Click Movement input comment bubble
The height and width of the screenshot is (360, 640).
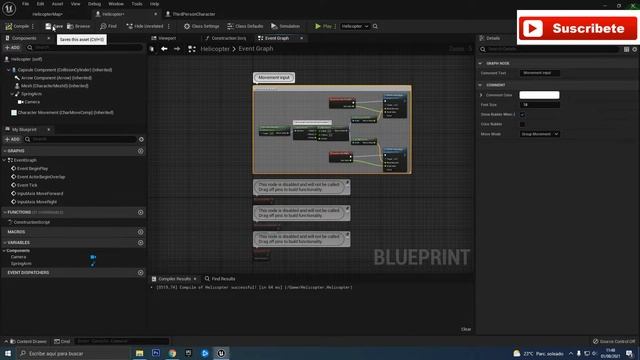[x=274, y=78]
